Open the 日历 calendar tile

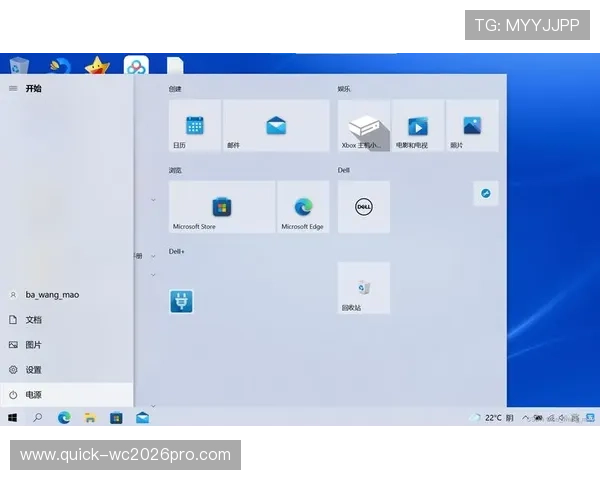point(195,126)
